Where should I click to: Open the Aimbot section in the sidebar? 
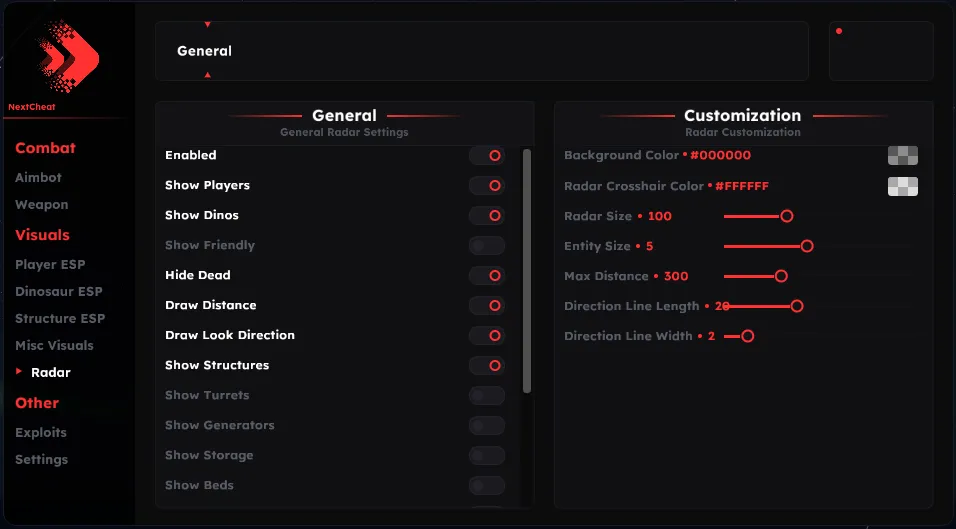(38, 177)
